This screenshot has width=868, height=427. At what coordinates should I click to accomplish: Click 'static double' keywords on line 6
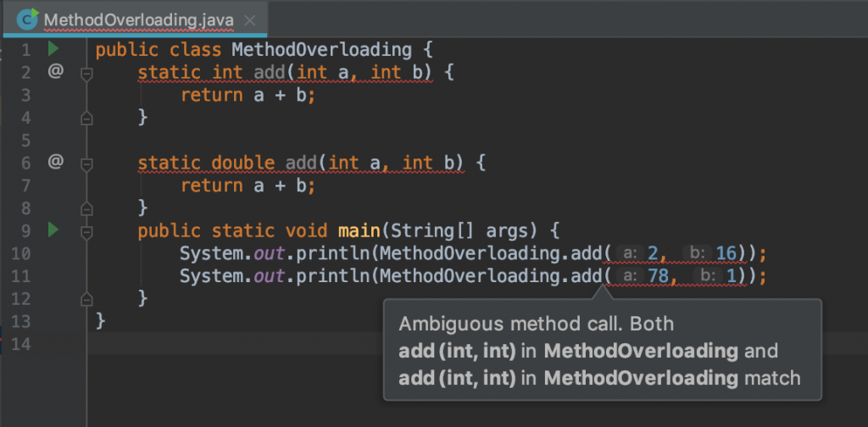[x=206, y=164]
